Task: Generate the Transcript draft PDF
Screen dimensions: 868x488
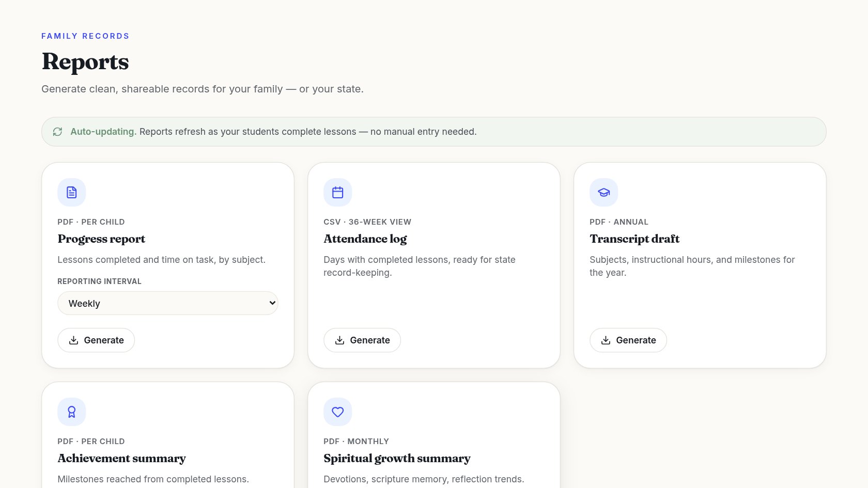Action: click(628, 340)
